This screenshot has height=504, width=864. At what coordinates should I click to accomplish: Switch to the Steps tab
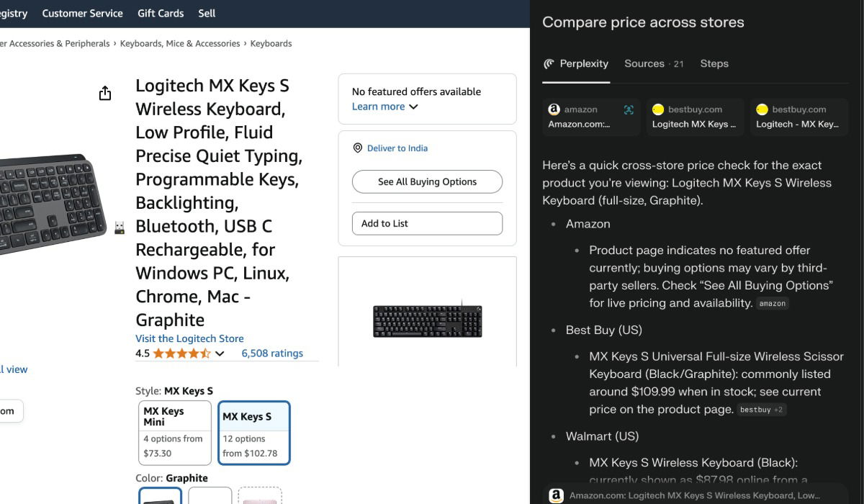[714, 64]
